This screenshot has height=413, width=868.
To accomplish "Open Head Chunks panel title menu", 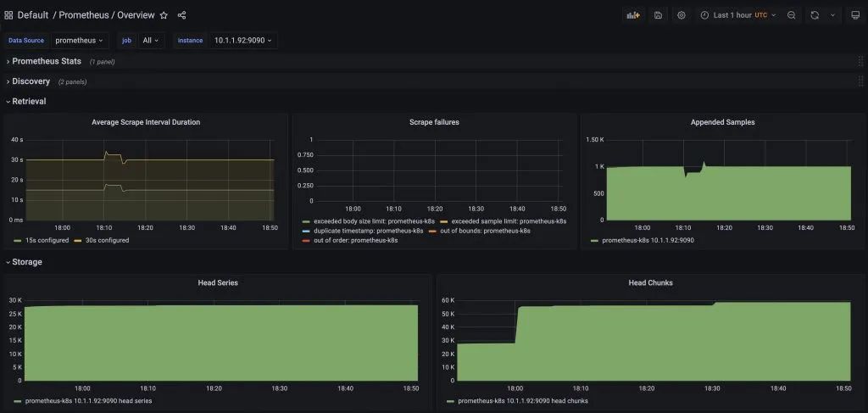I will point(650,283).
